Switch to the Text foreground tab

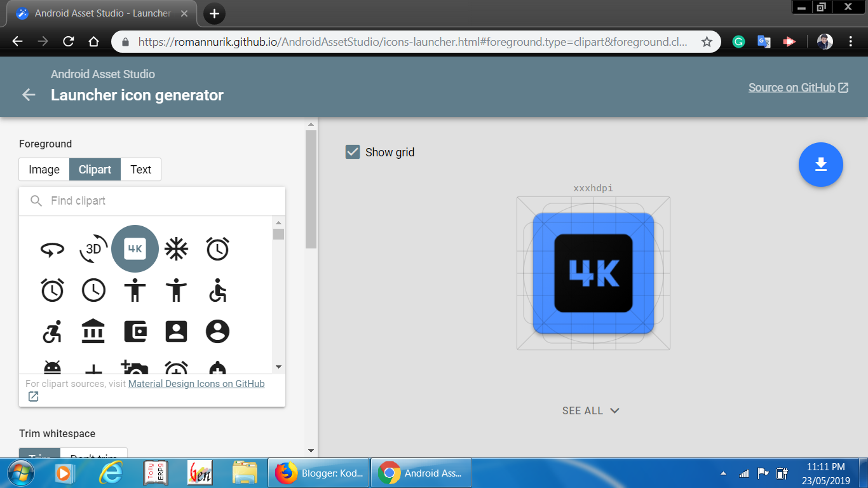point(140,169)
